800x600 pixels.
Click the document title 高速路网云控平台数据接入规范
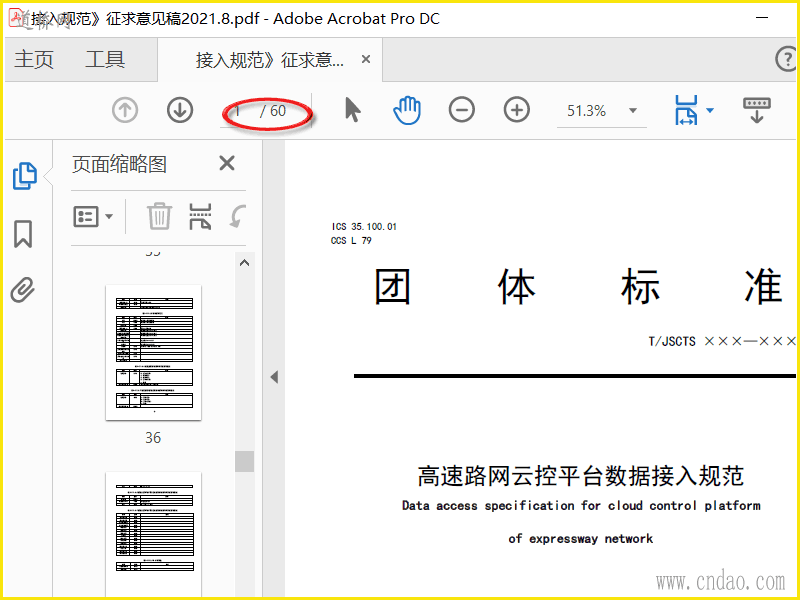click(581, 476)
